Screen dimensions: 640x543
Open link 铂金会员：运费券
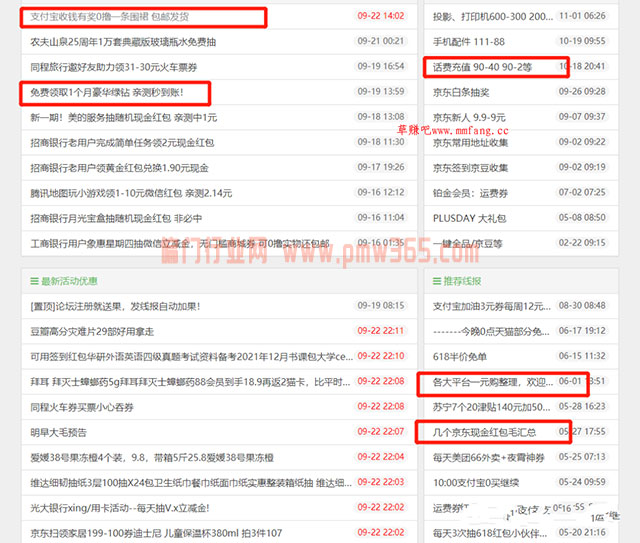coord(470,194)
